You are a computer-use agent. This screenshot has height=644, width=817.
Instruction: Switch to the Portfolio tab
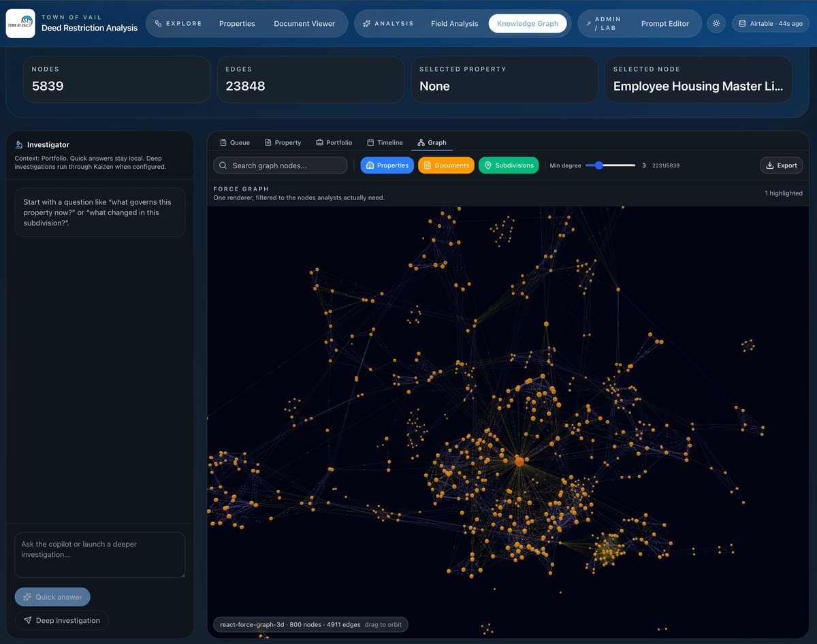[334, 142]
